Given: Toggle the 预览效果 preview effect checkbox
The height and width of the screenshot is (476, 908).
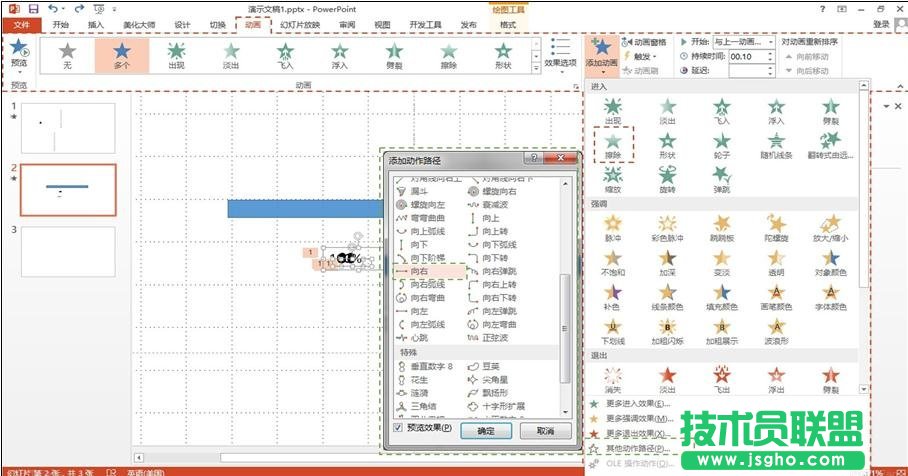Looking at the screenshot, I should coord(398,428).
